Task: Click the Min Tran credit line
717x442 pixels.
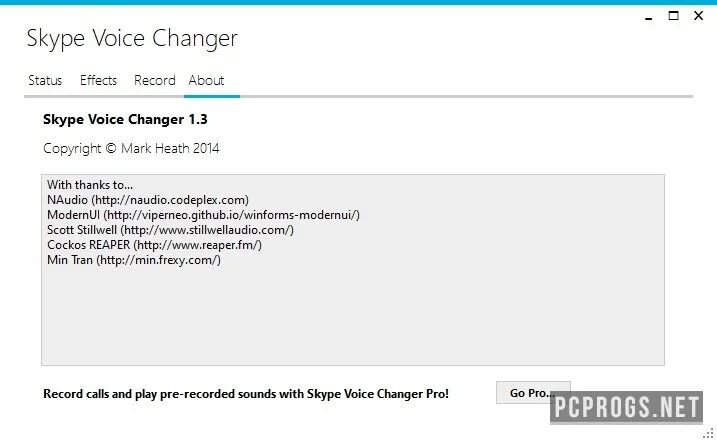Action: [x=134, y=260]
